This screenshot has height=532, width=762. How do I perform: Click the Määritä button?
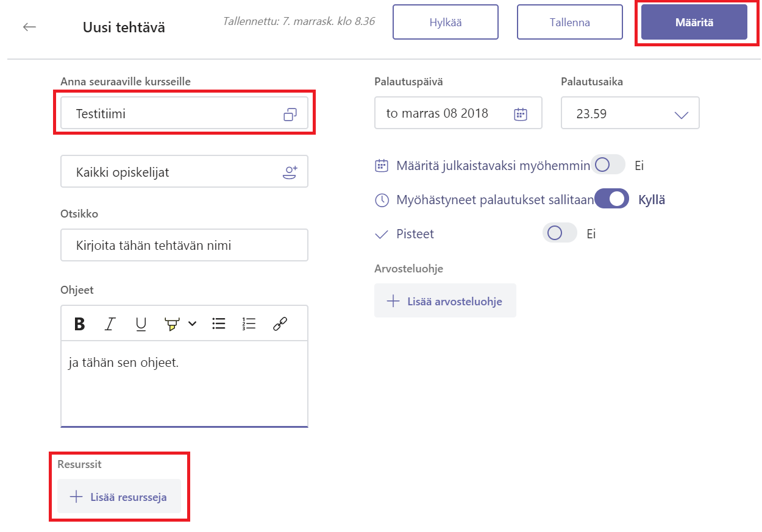pyautogui.click(x=694, y=23)
